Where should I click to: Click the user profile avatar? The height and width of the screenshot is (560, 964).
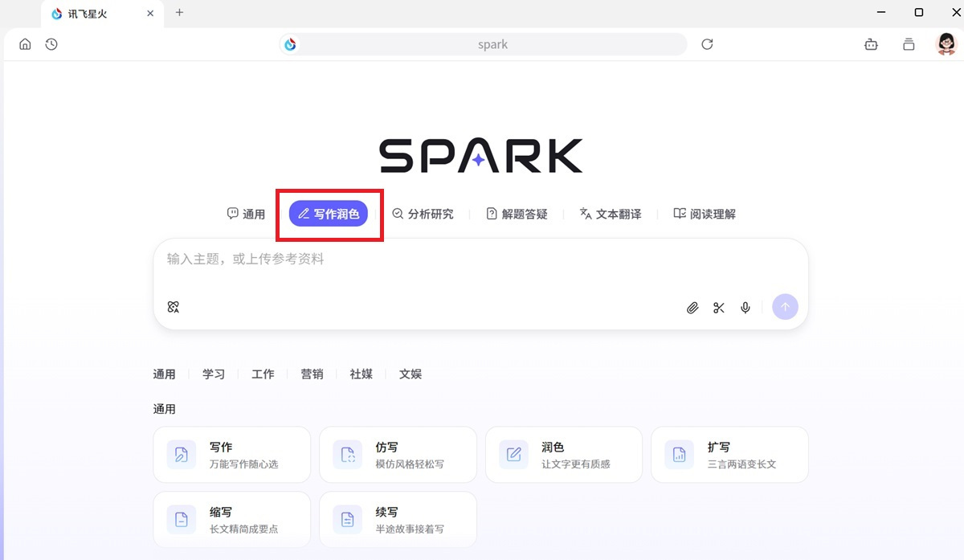(946, 44)
